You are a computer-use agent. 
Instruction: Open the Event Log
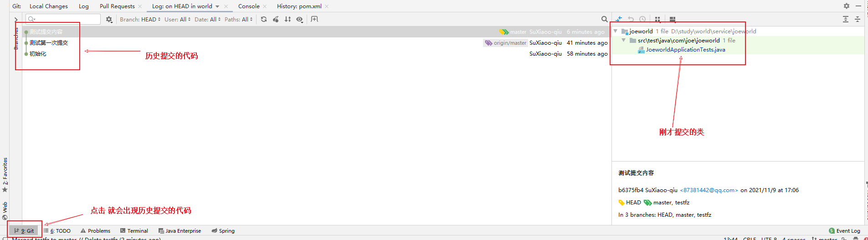845,231
